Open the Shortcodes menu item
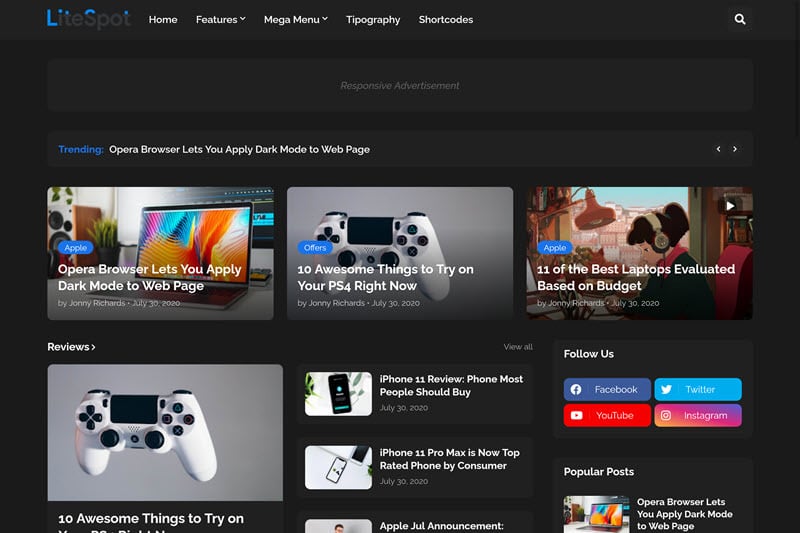Viewport: 800px width, 533px height. 445,19
